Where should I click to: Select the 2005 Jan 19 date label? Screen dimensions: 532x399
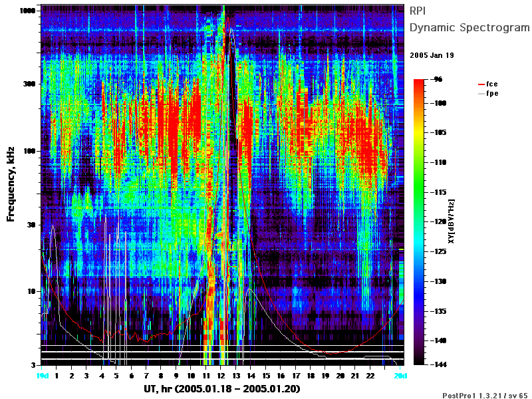tap(432, 55)
